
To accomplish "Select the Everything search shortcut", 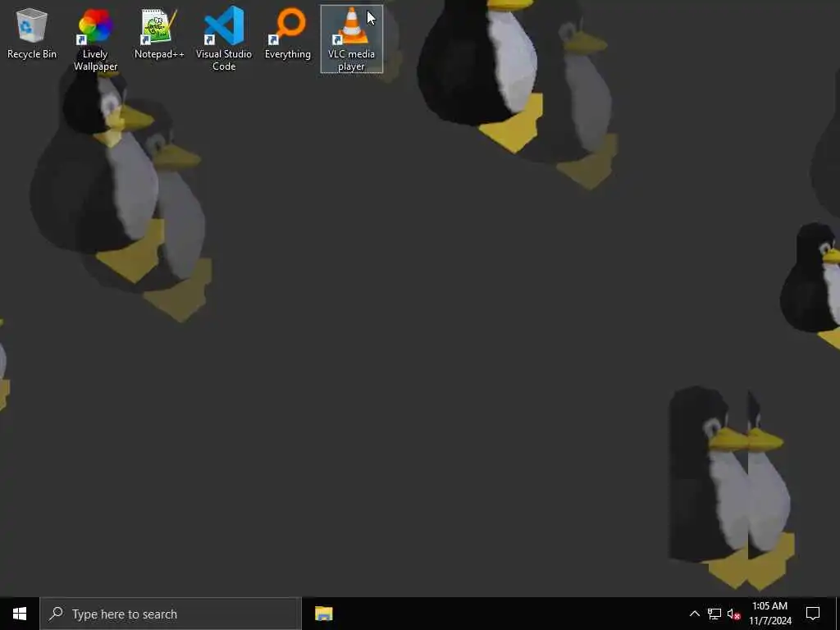I will tap(288, 33).
